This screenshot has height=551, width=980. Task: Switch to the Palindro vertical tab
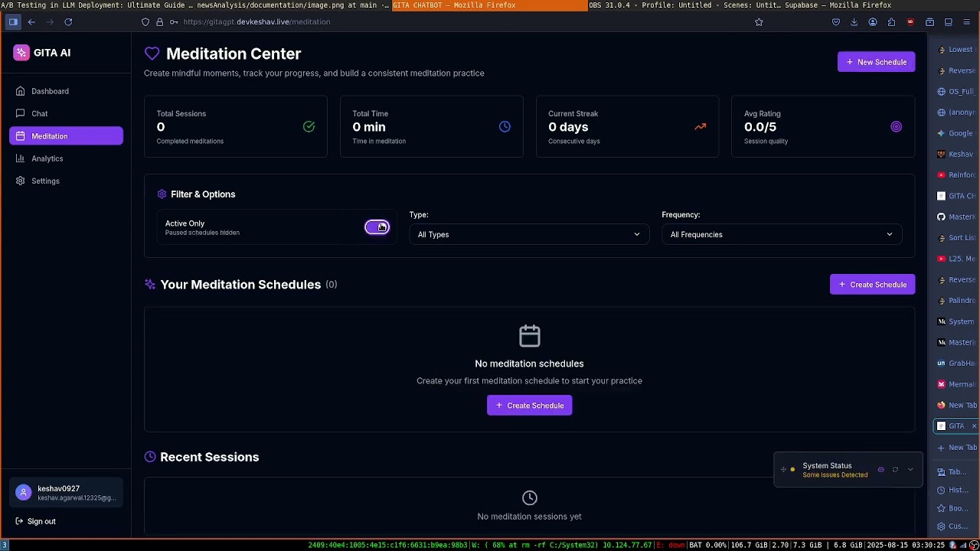(x=956, y=301)
